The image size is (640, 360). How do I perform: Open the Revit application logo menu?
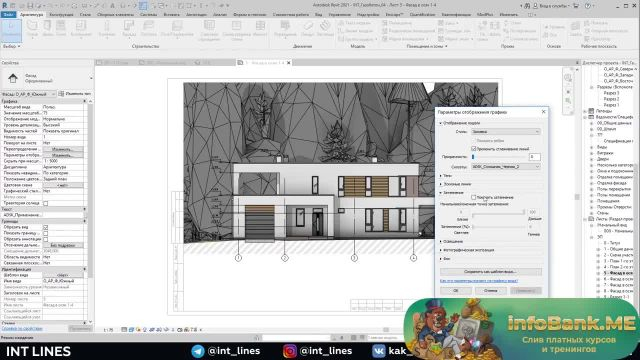(4, 6)
